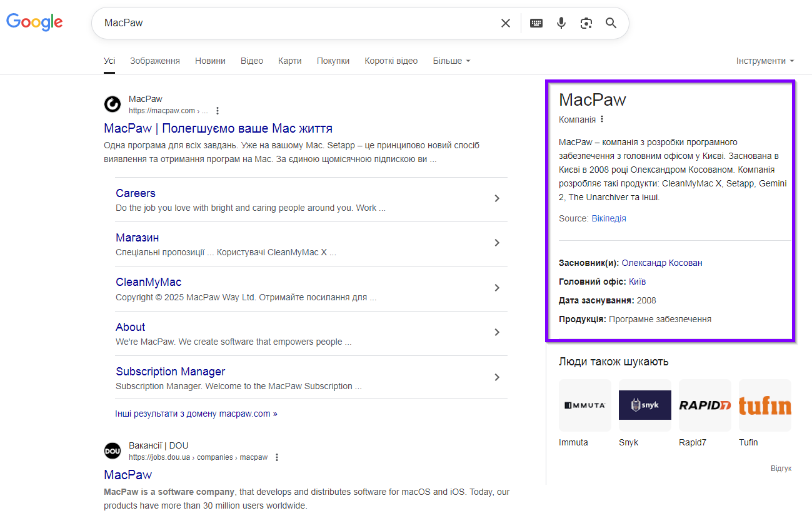Expand the Careers sitelink chevron
Viewport: 812px width, 518px height.
(x=497, y=198)
